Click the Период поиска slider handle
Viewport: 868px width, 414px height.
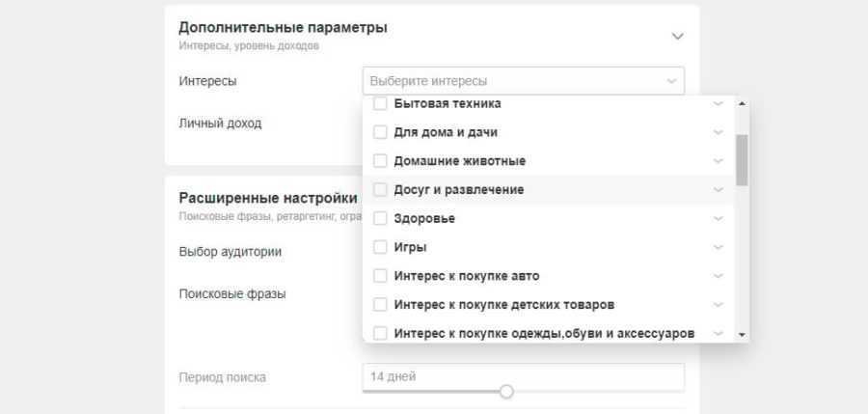[x=506, y=392]
